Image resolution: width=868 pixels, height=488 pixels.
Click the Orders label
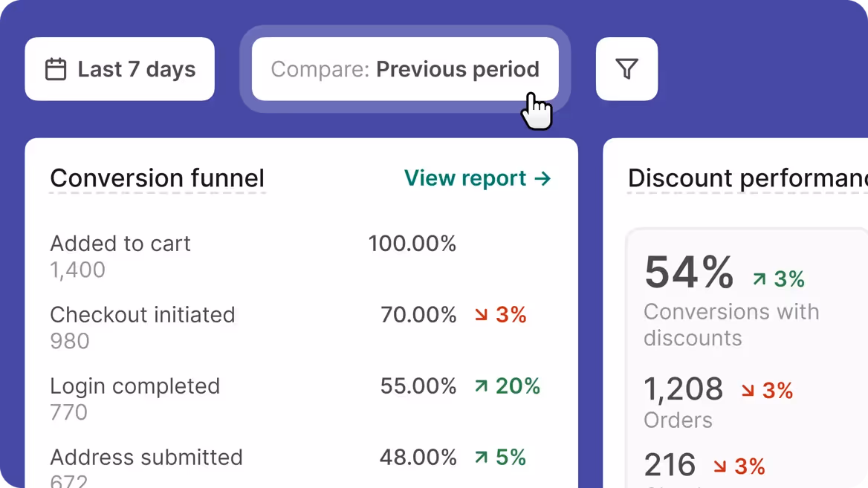coord(678,420)
